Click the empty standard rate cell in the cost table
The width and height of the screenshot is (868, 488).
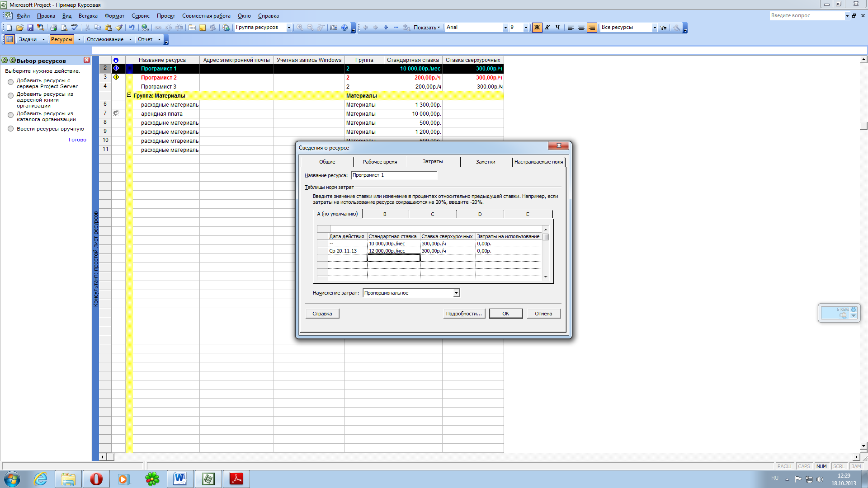(x=393, y=258)
